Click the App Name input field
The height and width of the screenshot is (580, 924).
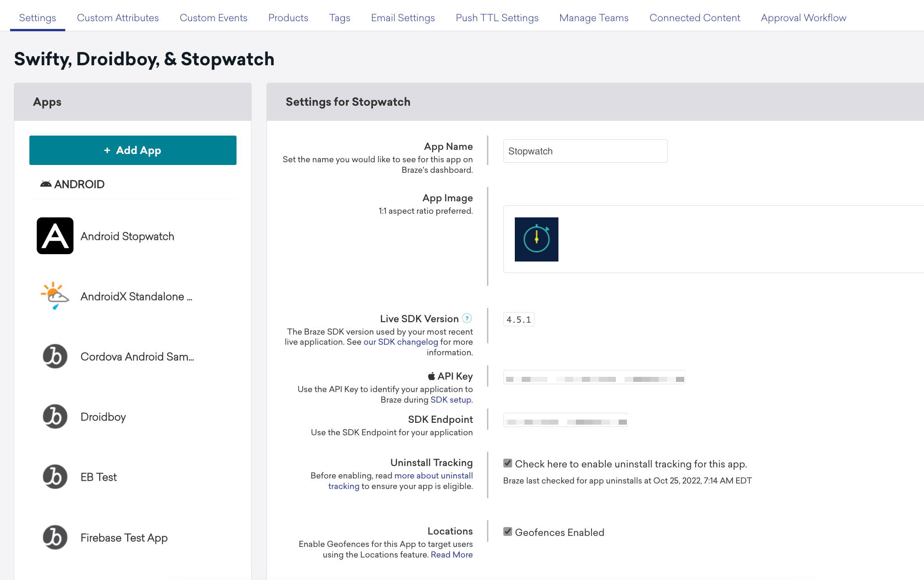coord(586,151)
